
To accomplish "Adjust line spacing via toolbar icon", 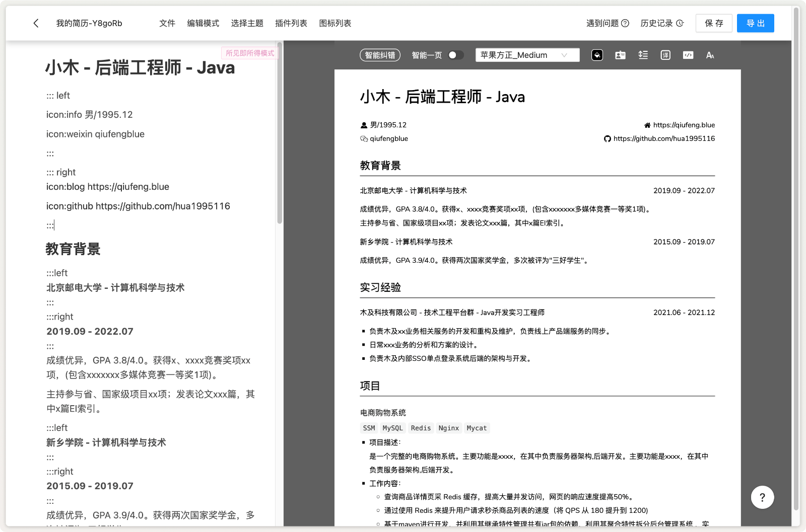I will pyautogui.click(x=643, y=55).
